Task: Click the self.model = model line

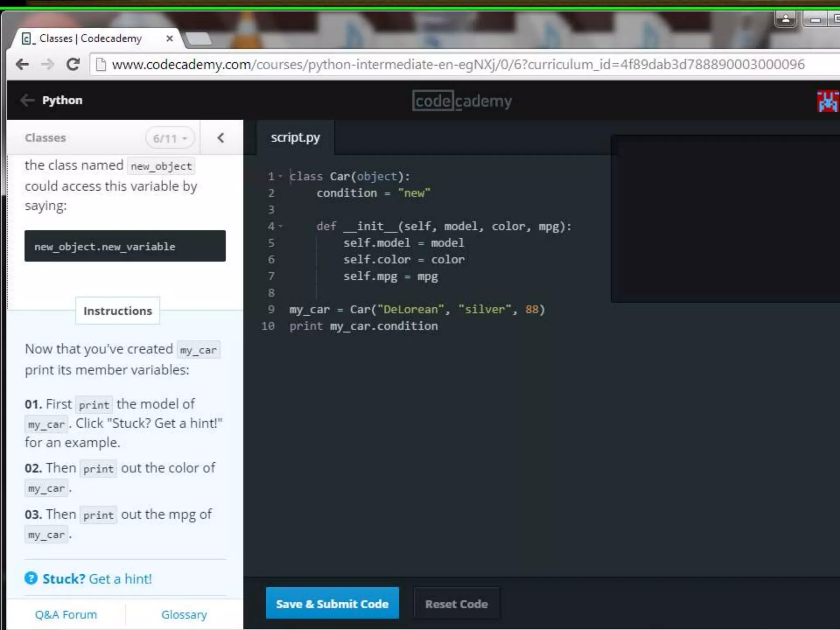Action: [x=404, y=243]
